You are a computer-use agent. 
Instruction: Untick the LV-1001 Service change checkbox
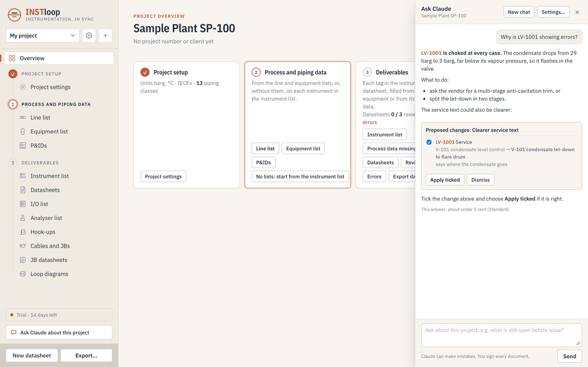point(429,142)
